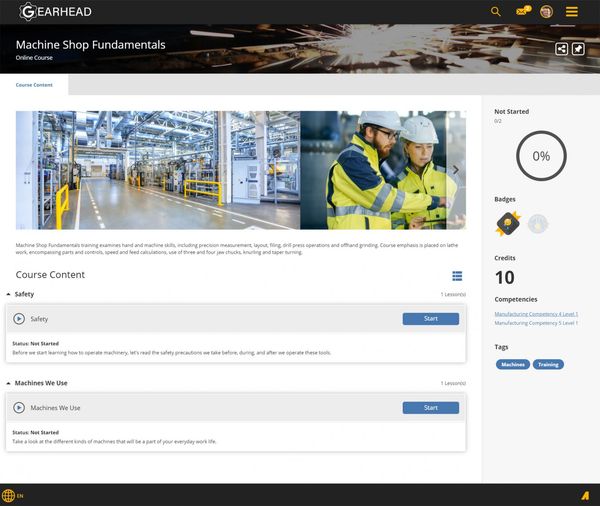
Task: Start the Safety lesson
Action: 430,319
